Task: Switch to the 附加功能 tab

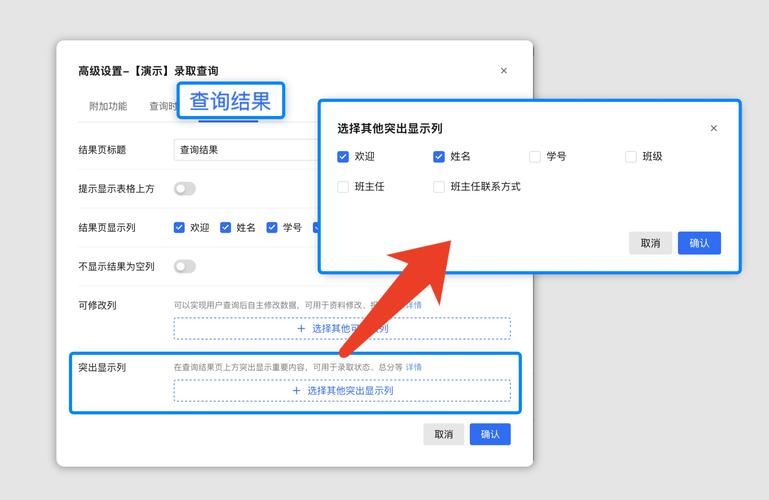Action: (x=108, y=106)
